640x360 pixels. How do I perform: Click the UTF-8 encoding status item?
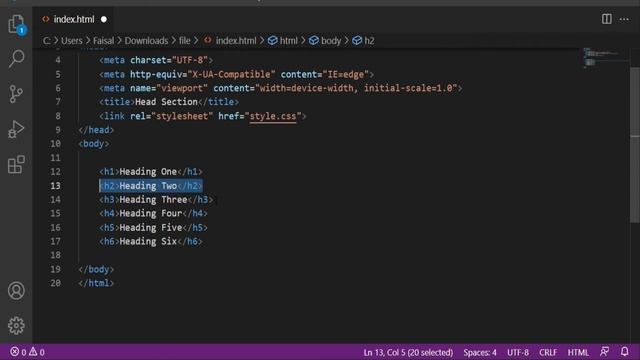click(x=518, y=352)
